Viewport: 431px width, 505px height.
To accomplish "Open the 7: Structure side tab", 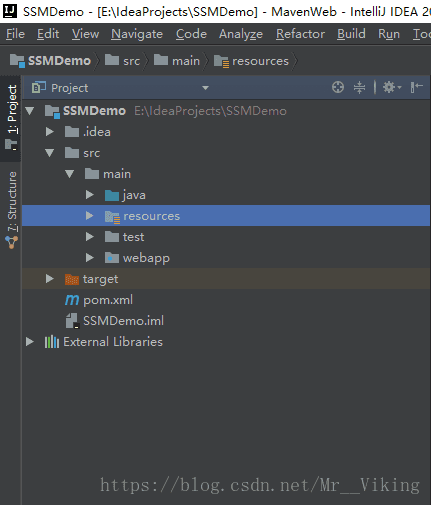I will click(x=11, y=210).
